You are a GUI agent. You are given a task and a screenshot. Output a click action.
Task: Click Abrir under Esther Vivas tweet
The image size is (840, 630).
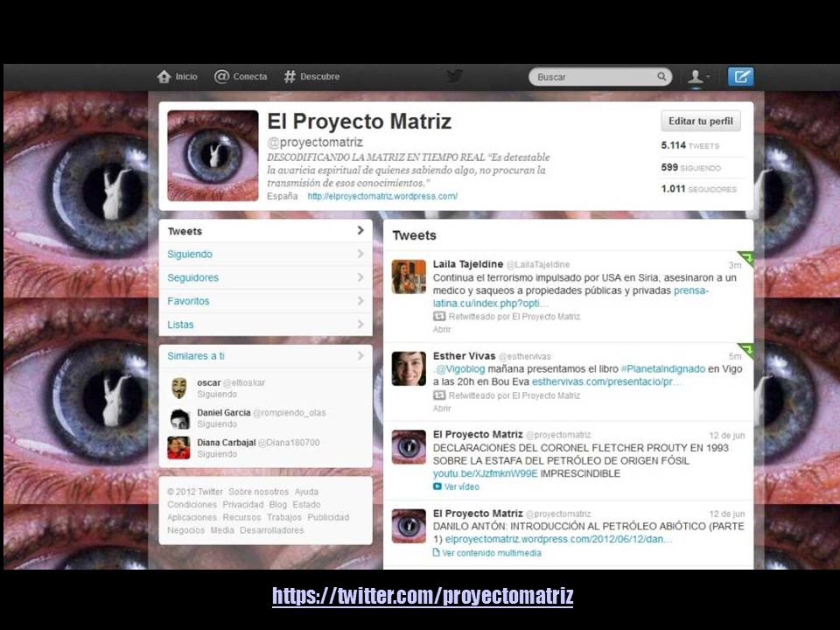442,409
